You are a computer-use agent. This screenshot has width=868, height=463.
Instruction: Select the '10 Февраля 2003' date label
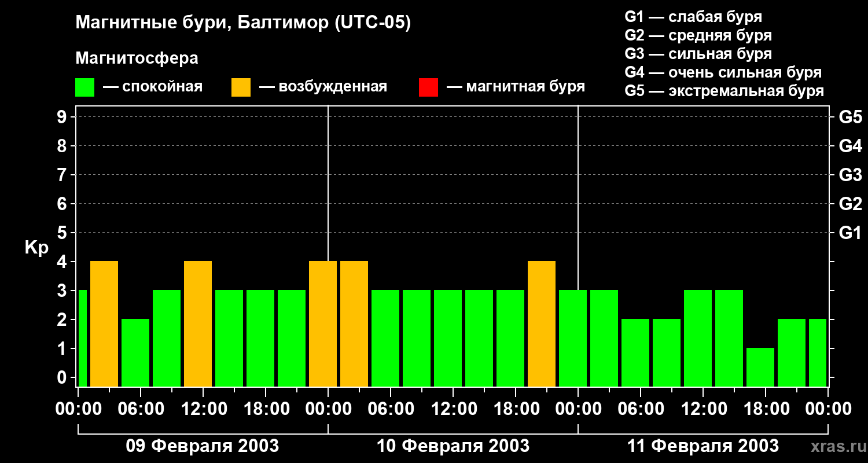click(x=453, y=446)
